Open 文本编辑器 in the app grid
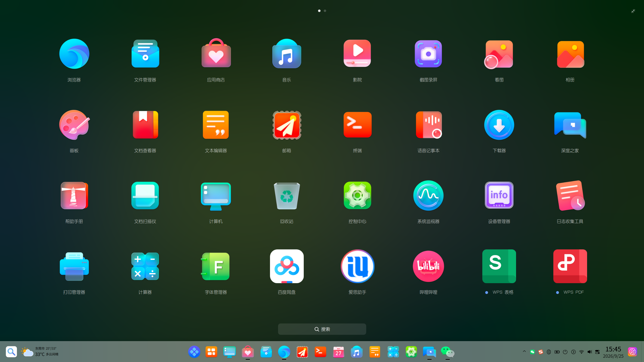Viewport: 644px width, 362px height. coord(216,125)
